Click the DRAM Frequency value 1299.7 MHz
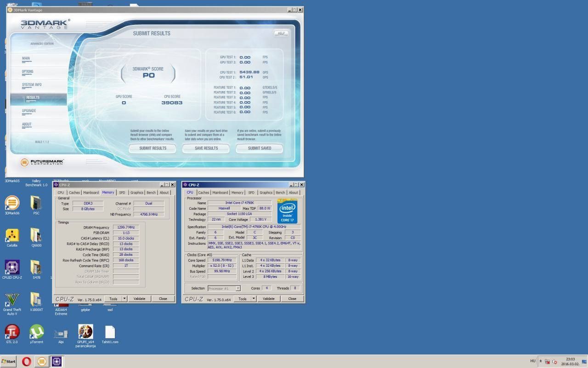This screenshot has width=588, height=368. 125,227
